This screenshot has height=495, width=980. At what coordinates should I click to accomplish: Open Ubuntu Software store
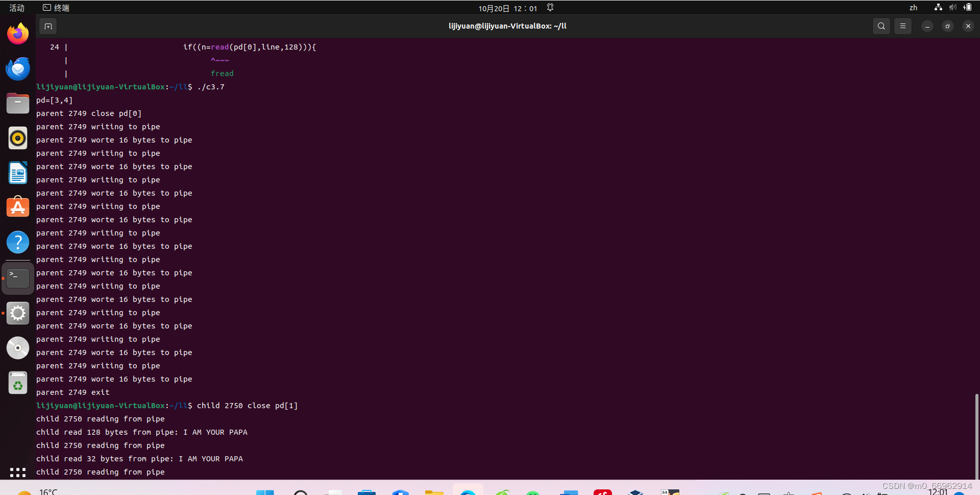(x=18, y=207)
